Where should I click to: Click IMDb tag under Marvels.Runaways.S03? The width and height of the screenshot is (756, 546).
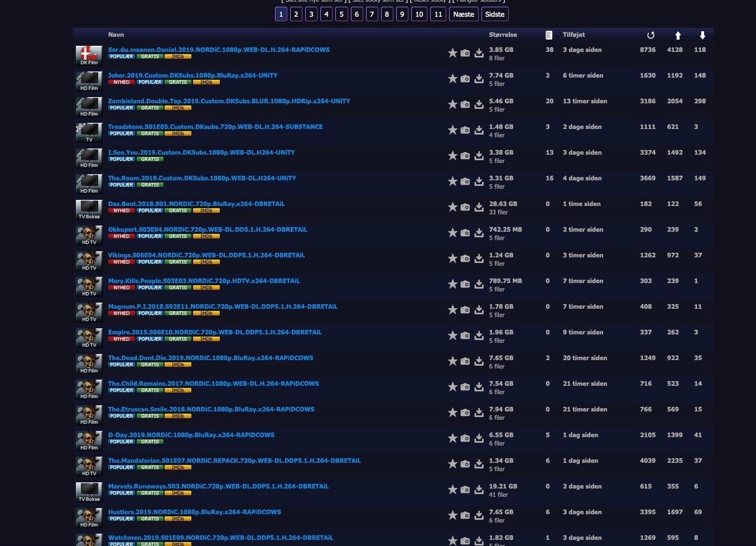coord(178,494)
